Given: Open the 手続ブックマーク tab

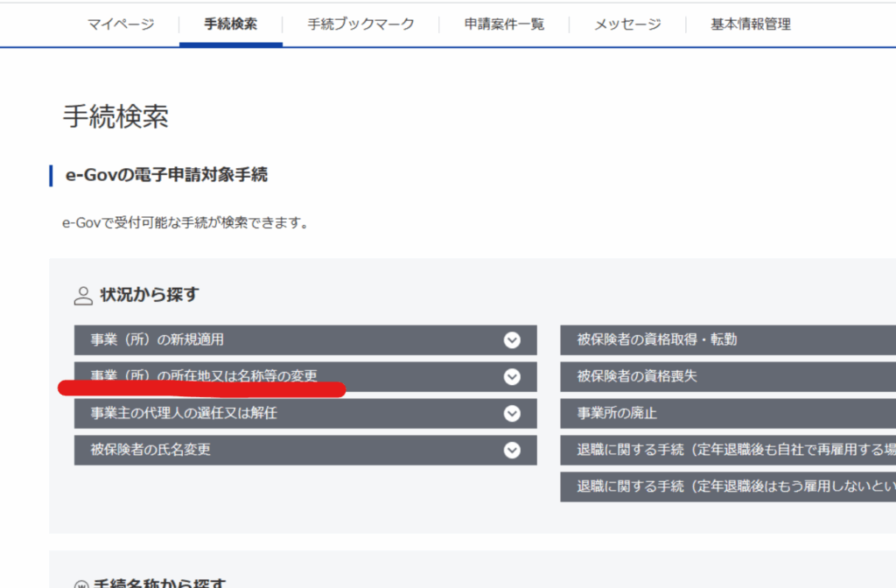Looking at the screenshot, I should 360,24.
